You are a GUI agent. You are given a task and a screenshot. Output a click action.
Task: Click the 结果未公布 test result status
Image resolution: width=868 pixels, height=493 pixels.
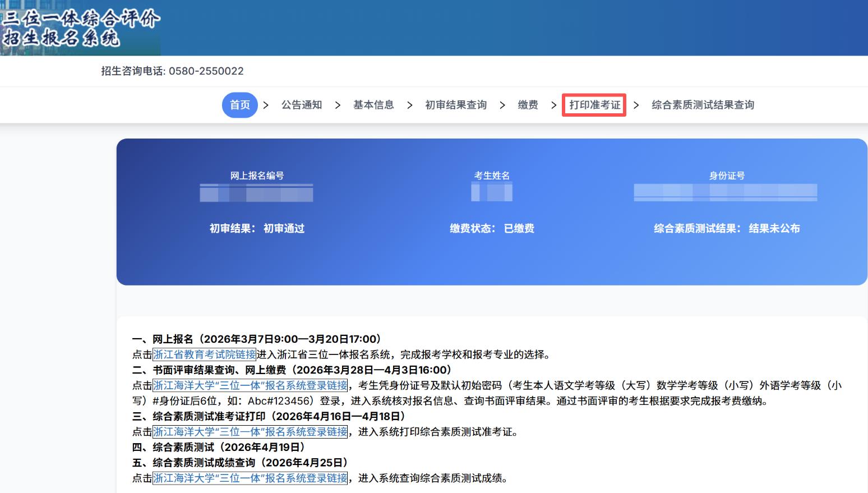(774, 228)
